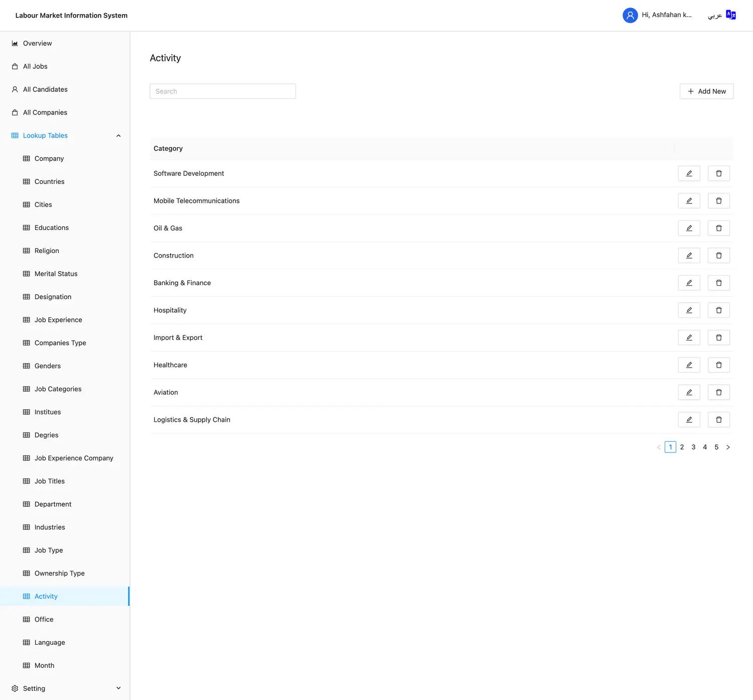Delete the Healthcare row with trash icon
The height and width of the screenshot is (700, 753).
(x=718, y=365)
